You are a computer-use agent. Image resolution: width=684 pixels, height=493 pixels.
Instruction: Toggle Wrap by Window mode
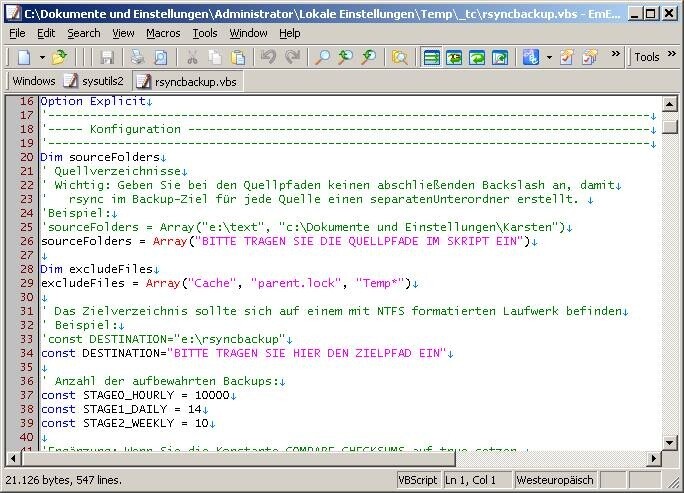pyautogui.click(x=477, y=57)
